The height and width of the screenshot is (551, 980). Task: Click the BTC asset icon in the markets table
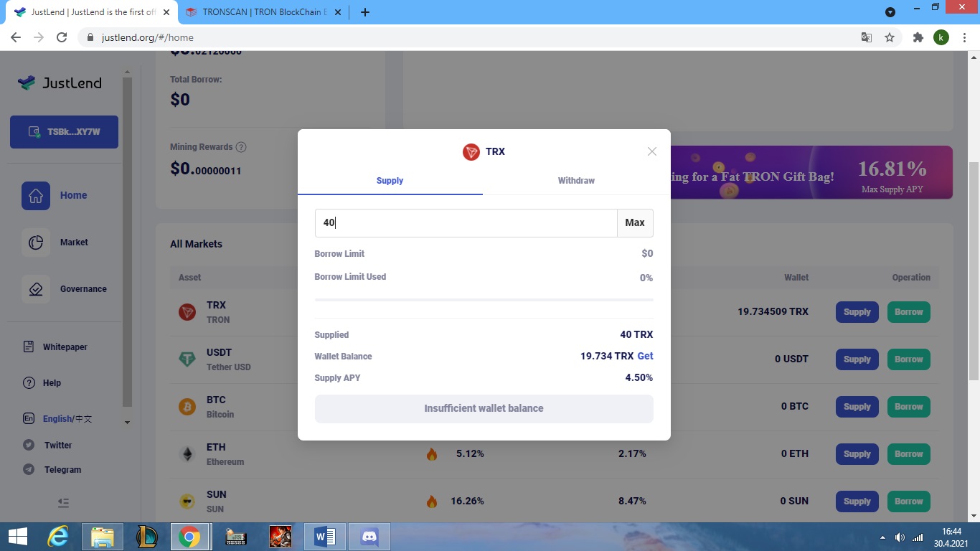187,407
